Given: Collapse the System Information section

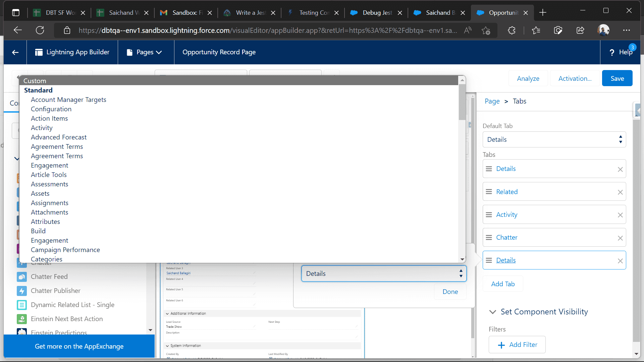Looking at the screenshot, I should (x=167, y=346).
